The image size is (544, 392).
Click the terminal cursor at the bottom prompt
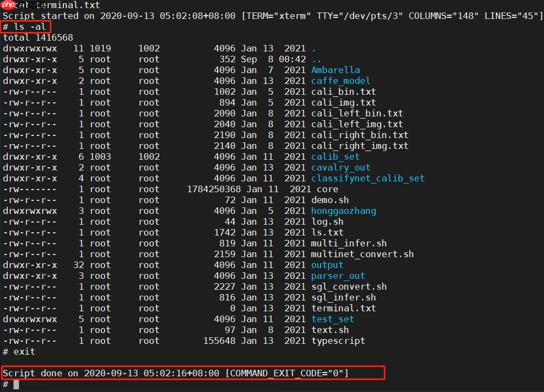[x=16, y=384]
